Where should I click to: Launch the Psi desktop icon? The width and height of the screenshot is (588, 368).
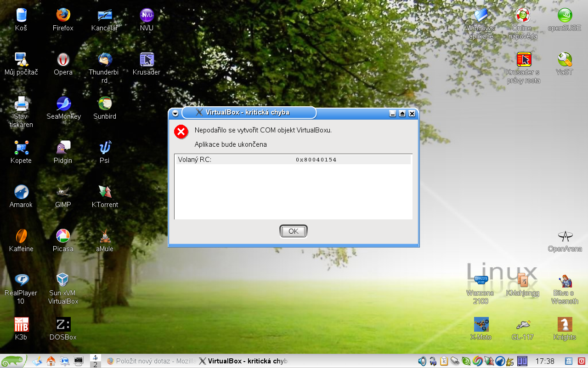[x=105, y=152]
